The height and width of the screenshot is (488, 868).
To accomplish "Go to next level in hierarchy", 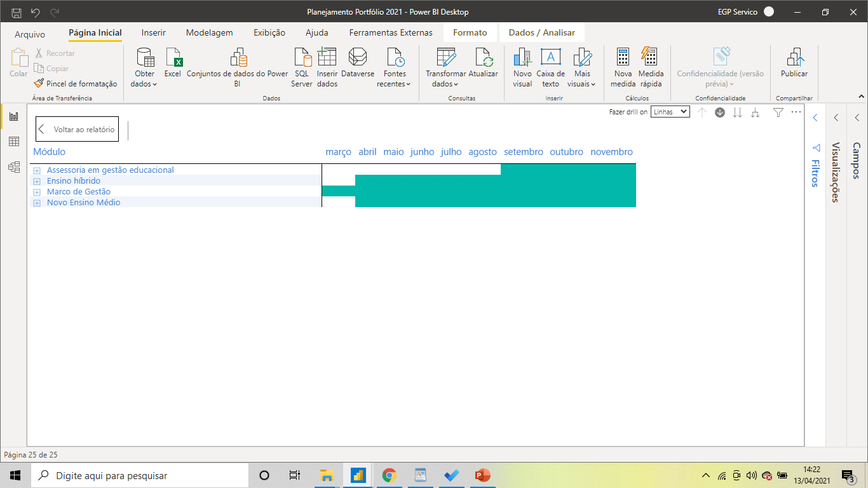I will click(x=738, y=112).
